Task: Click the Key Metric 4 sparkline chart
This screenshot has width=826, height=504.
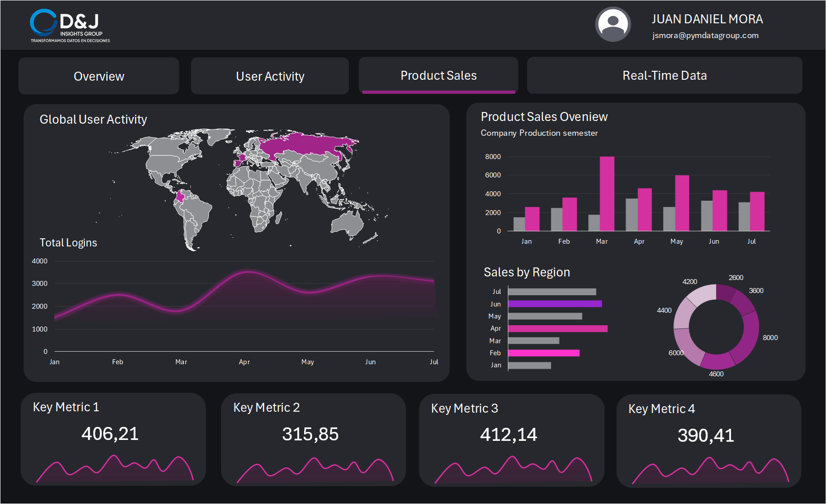Action: tap(709, 470)
